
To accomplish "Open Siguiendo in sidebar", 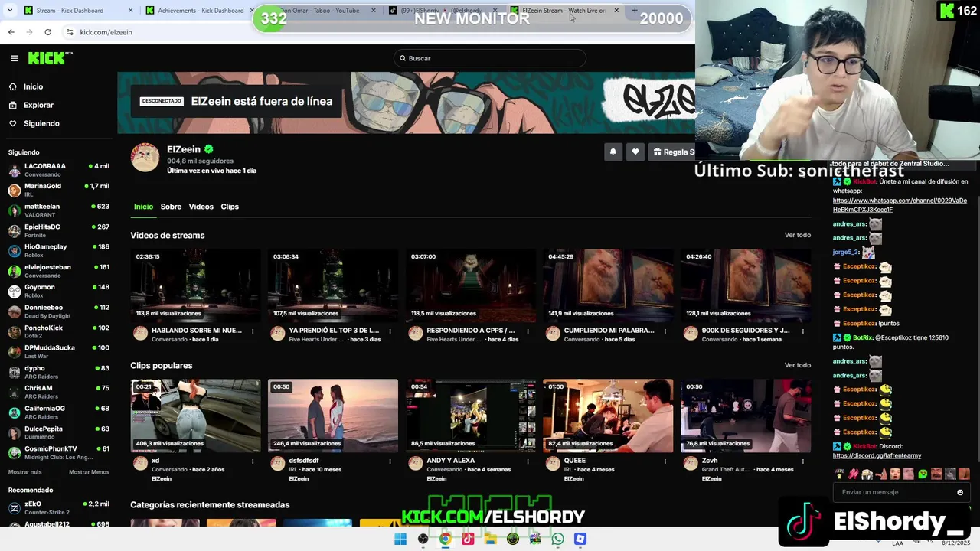I will click(41, 123).
